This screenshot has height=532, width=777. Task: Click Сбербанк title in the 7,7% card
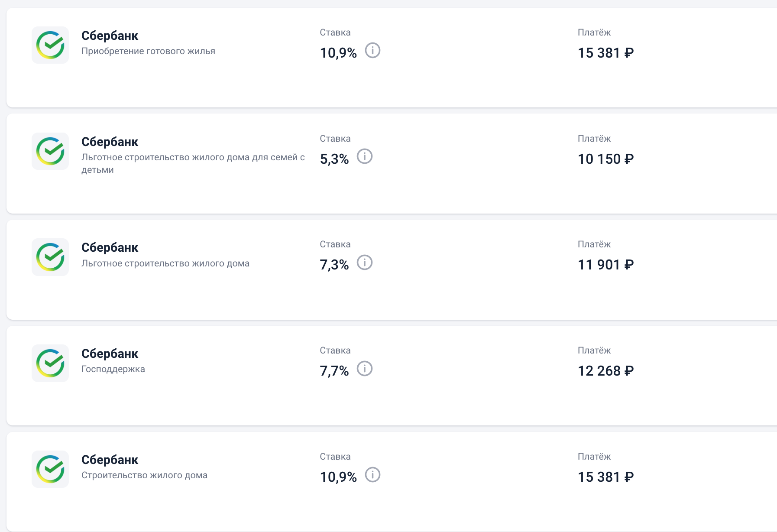pos(110,354)
